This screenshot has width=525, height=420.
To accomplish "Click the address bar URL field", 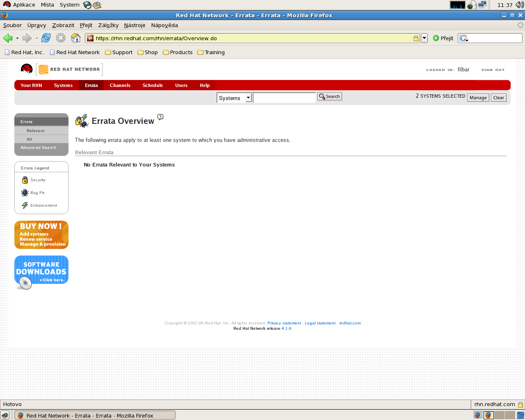I will tap(252, 38).
